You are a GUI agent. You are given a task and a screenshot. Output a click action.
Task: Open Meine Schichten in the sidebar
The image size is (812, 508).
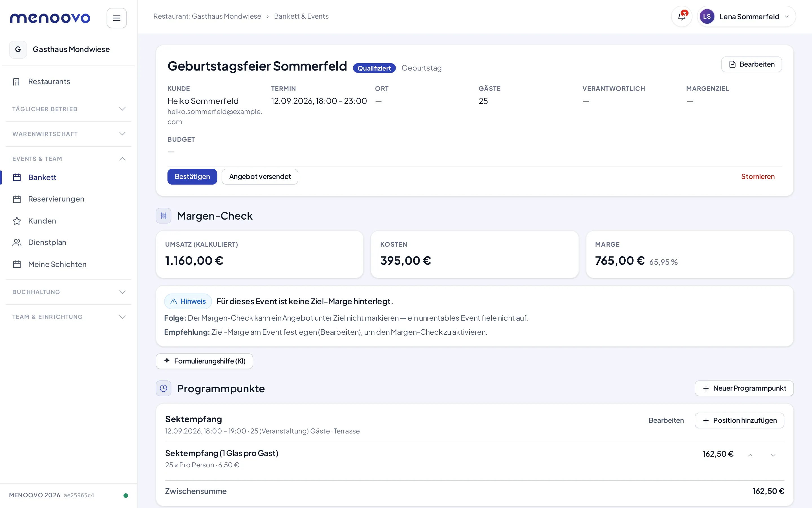69,264
